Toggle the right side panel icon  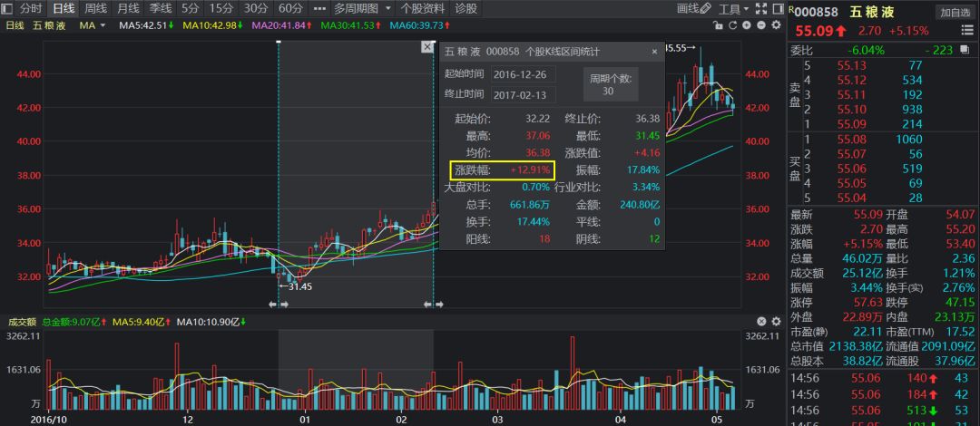(x=777, y=9)
